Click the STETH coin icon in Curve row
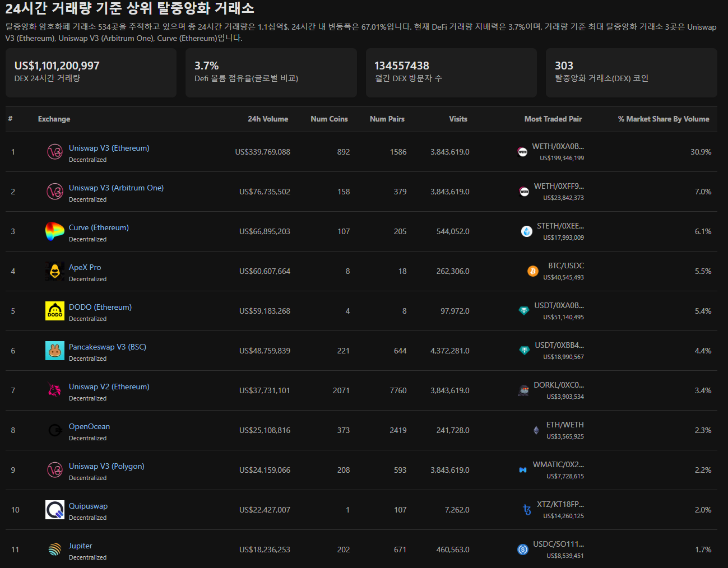The height and width of the screenshot is (568, 728). tap(527, 231)
